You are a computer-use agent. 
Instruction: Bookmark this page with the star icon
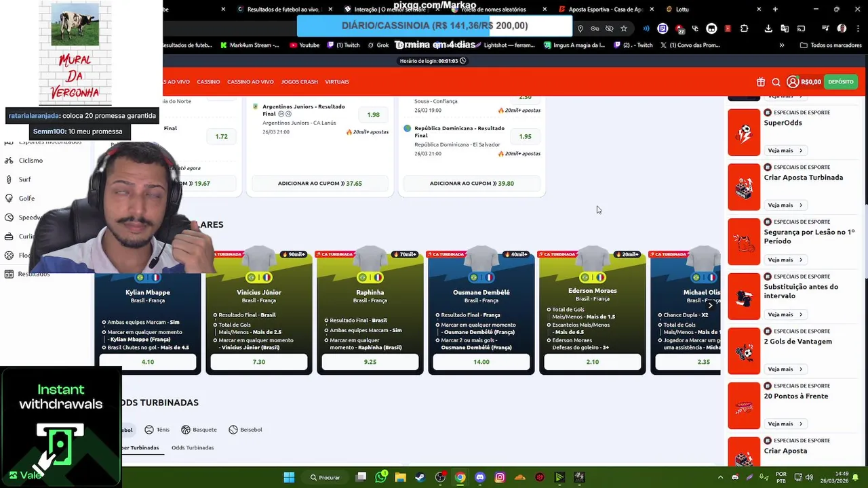(x=624, y=28)
